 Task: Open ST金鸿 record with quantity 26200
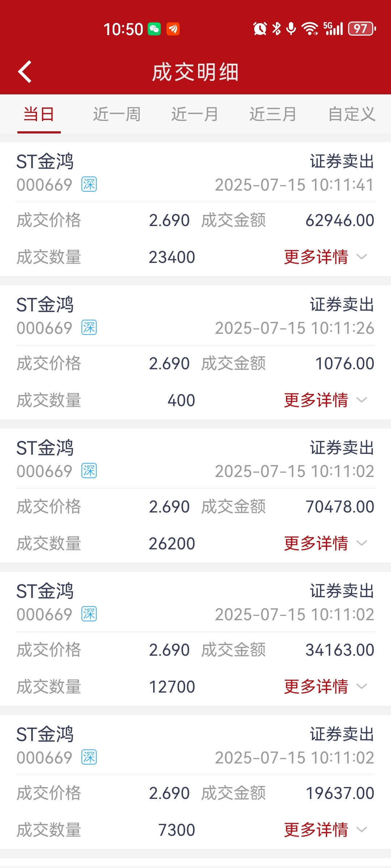tap(195, 495)
